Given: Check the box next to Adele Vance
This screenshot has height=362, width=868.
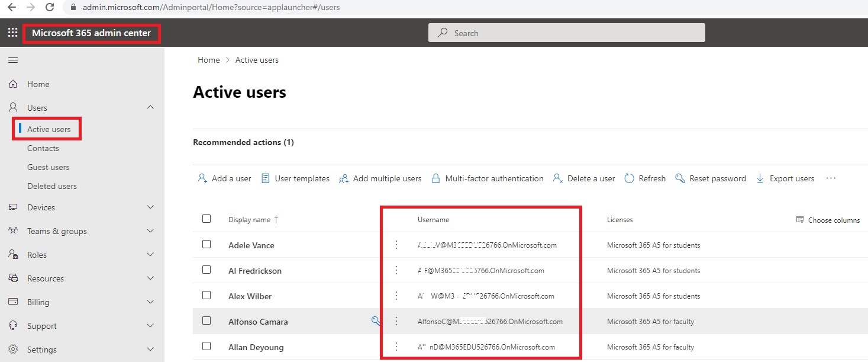Looking at the screenshot, I should tap(206, 245).
